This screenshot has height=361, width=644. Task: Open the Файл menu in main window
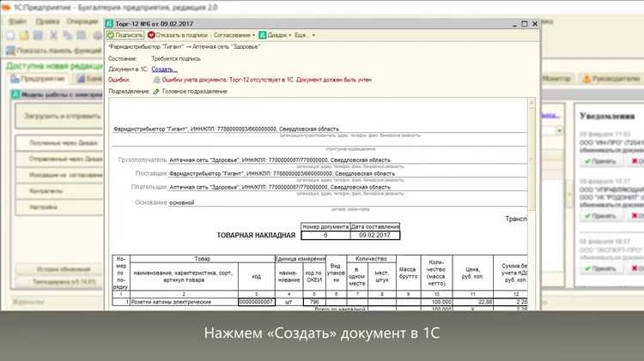(17, 21)
